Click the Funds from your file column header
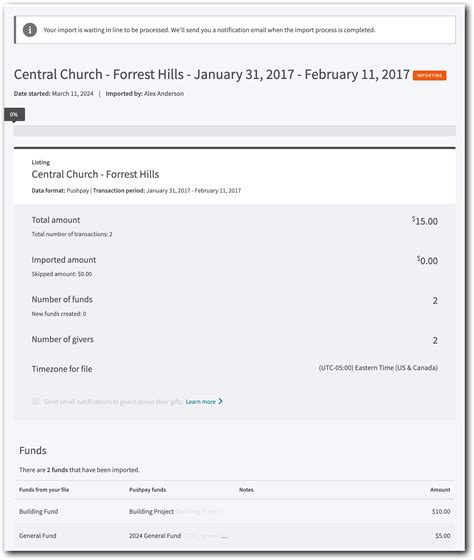474x560 pixels. 44,490
